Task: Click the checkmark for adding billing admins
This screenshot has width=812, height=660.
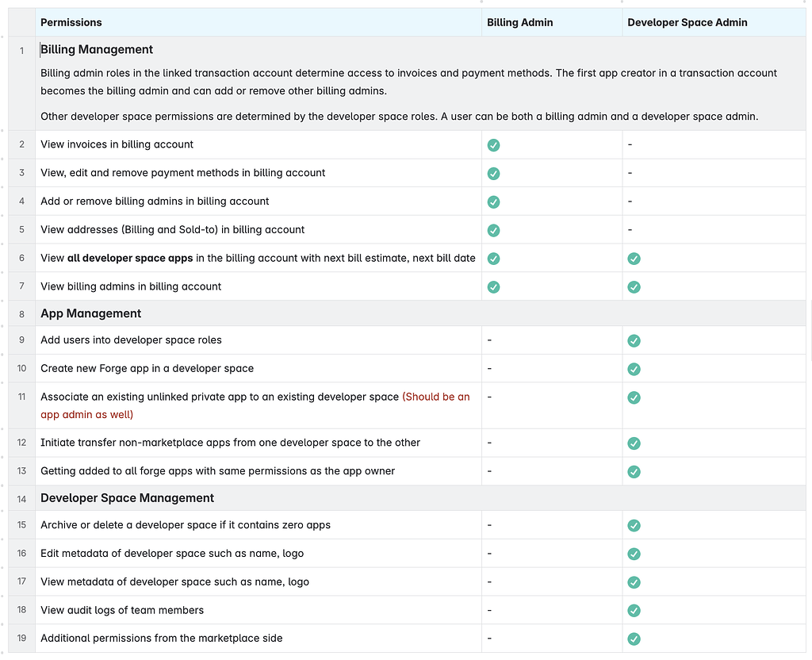Action: pyautogui.click(x=493, y=202)
